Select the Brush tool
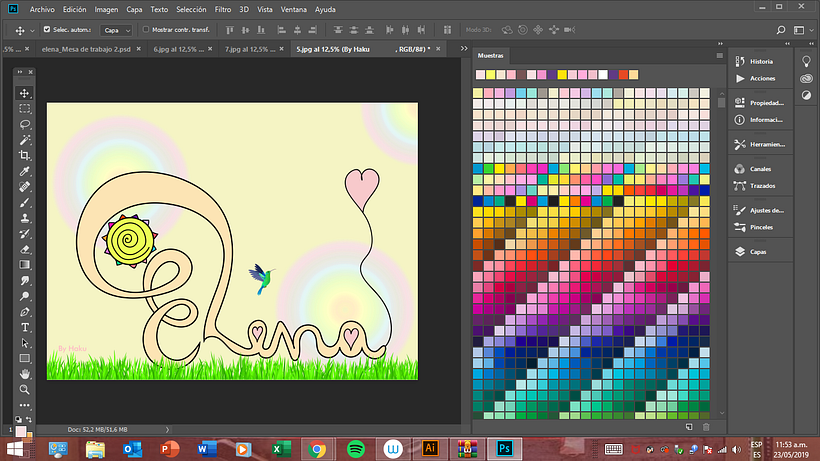The image size is (820, 461). [25, 202]
